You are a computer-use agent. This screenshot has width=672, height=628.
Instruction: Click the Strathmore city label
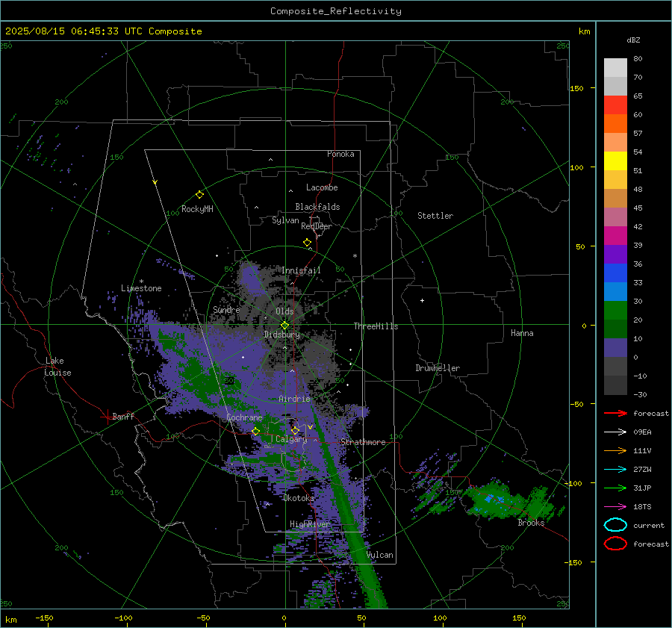point(363,442)
